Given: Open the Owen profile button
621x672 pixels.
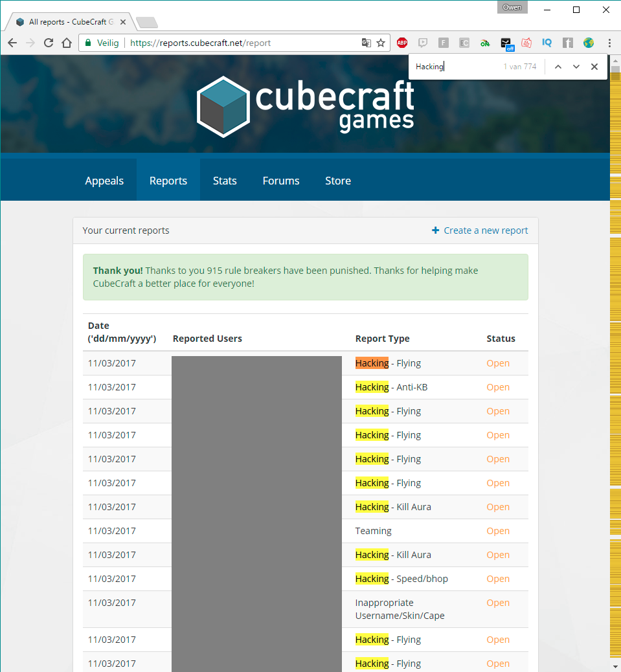Looking at the screenshot, I should (512, 7).
